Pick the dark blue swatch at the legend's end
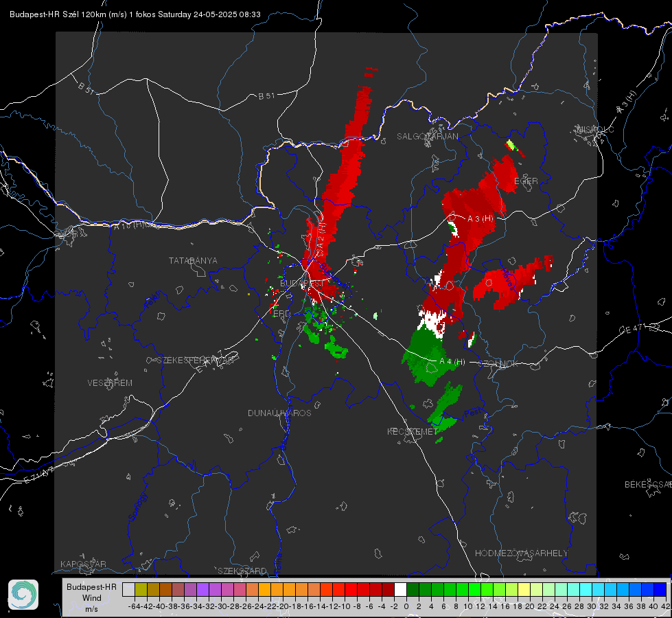 (660, 589)
